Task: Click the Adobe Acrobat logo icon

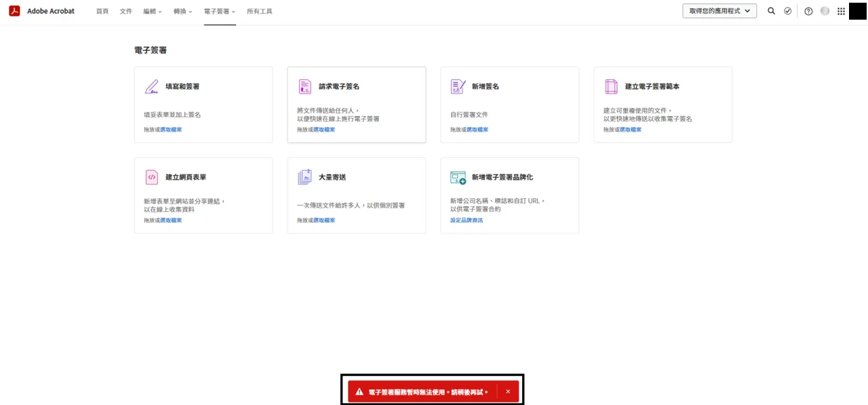Action: (x=14, y=11)
